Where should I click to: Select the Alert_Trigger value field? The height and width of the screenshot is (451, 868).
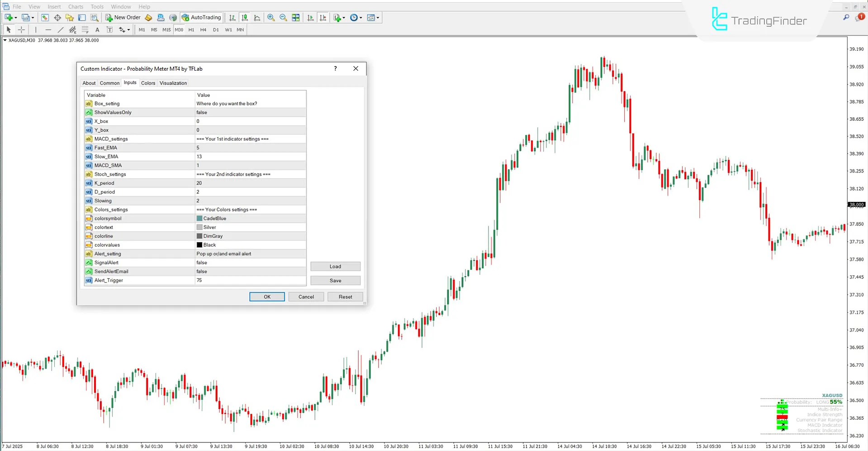(x=250, y=280)
